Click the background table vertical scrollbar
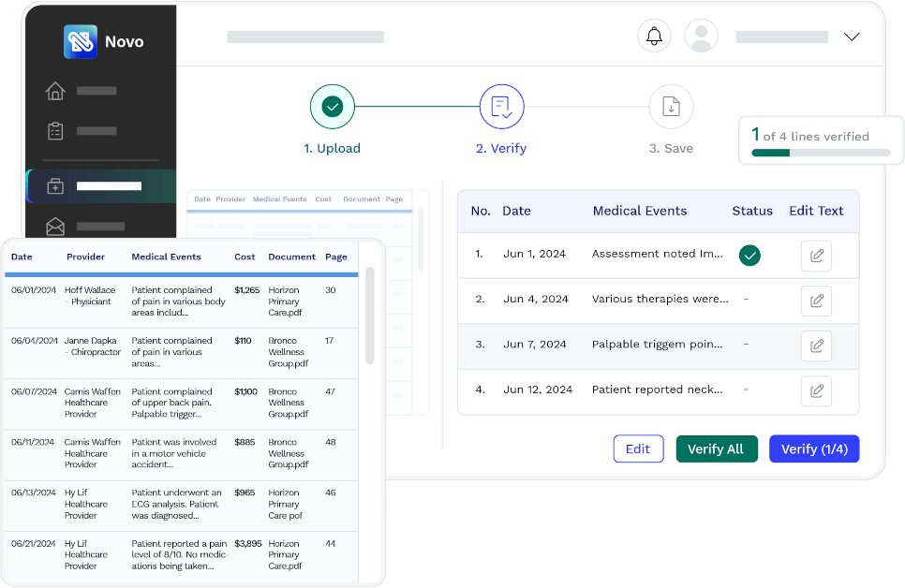Image resolution: width=905 pixels, height=588 pixels. pos(421,239)
